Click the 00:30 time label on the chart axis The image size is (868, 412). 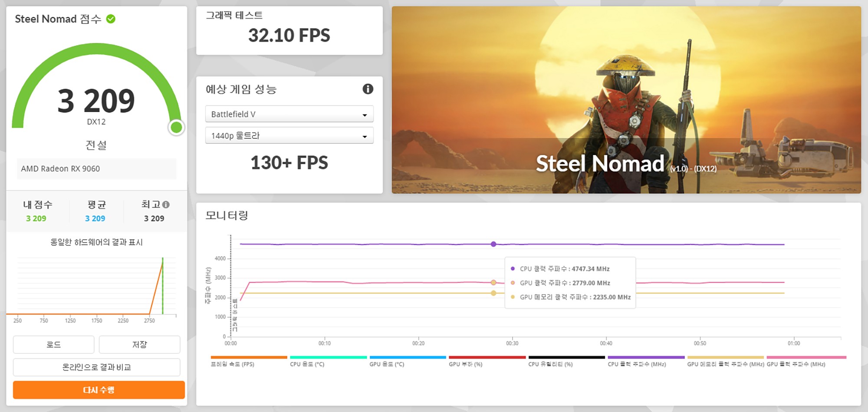(x=512, y=343)
